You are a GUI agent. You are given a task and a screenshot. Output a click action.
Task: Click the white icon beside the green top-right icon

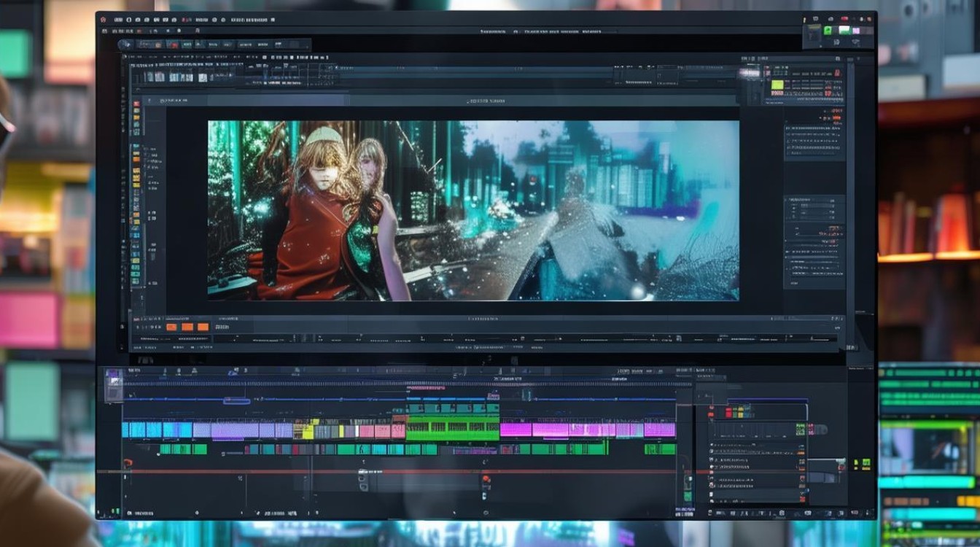844,30
